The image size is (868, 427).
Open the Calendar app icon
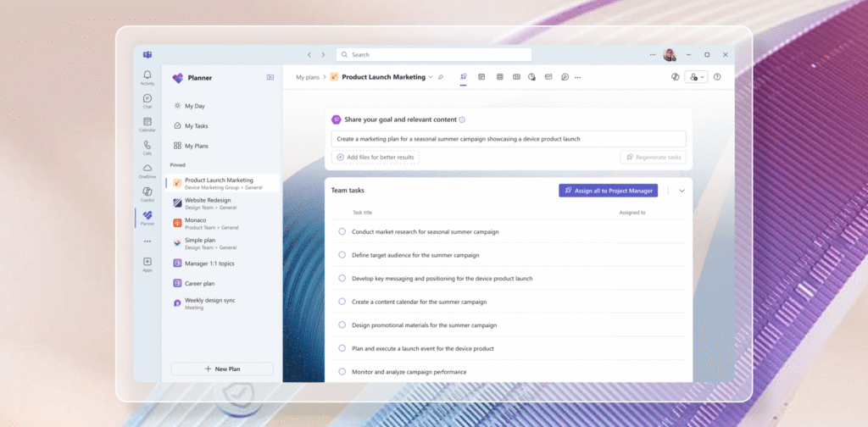tap(147, 124)
